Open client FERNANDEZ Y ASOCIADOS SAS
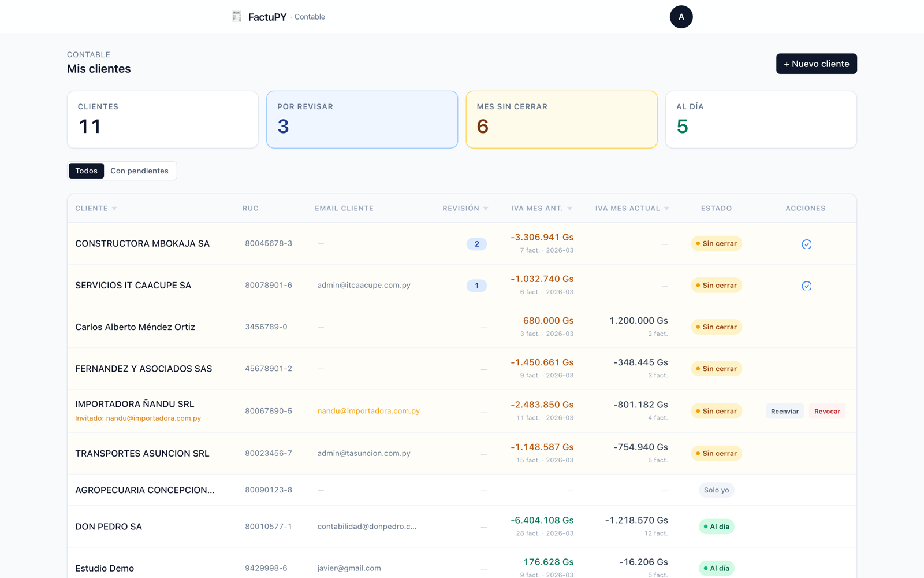Image resolution: width=924 pixels, height=578 pixels. (x=143, y=368)
